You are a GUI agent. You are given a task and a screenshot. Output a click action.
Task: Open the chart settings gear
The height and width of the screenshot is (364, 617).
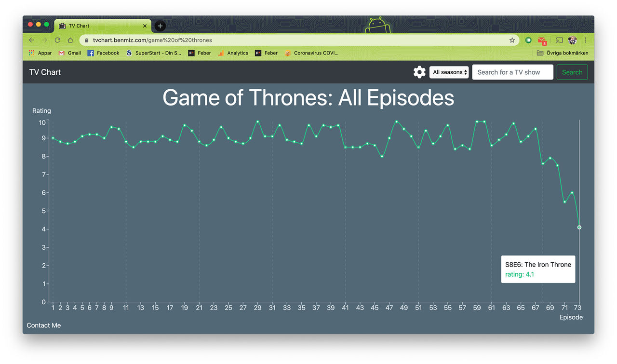[x=419, y=72]
